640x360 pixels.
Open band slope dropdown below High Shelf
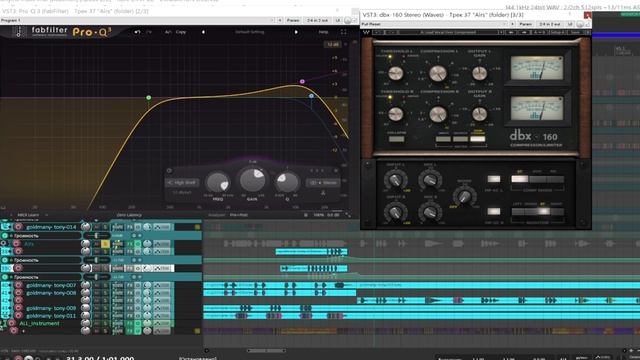(182, 193)
